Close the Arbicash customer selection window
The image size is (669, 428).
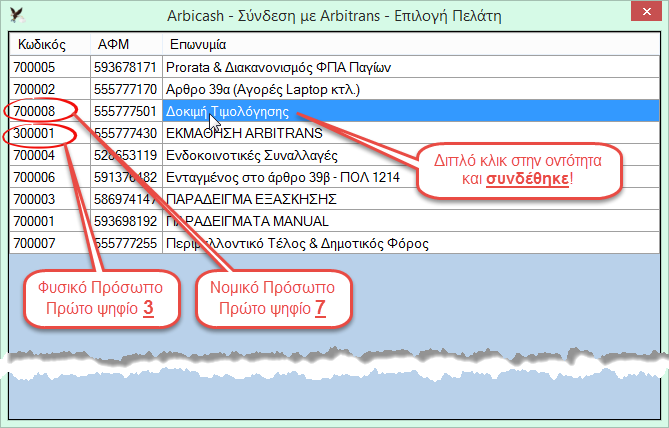646,12
